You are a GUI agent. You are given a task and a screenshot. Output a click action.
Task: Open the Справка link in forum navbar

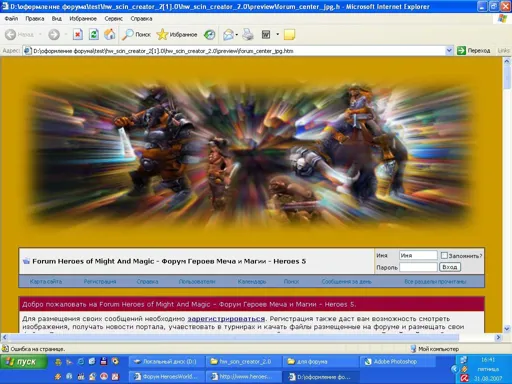pyautogui.click(x=147, y=281)
